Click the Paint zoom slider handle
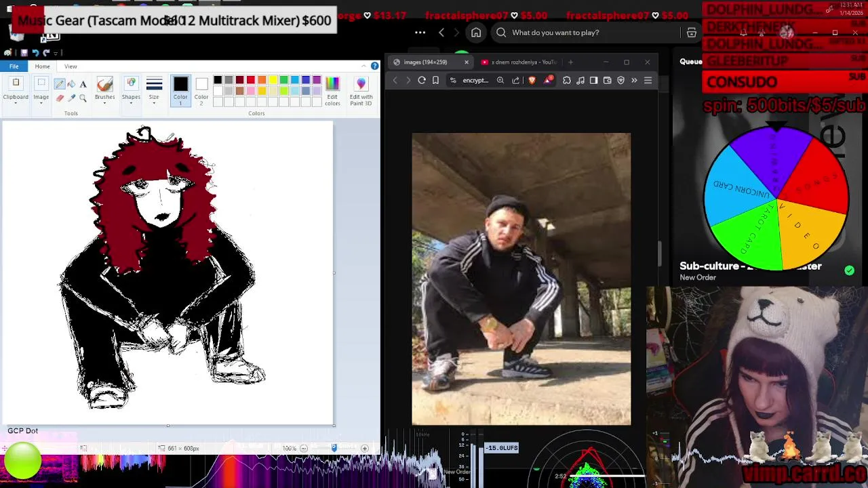868x488 pixels. point(334,448)
